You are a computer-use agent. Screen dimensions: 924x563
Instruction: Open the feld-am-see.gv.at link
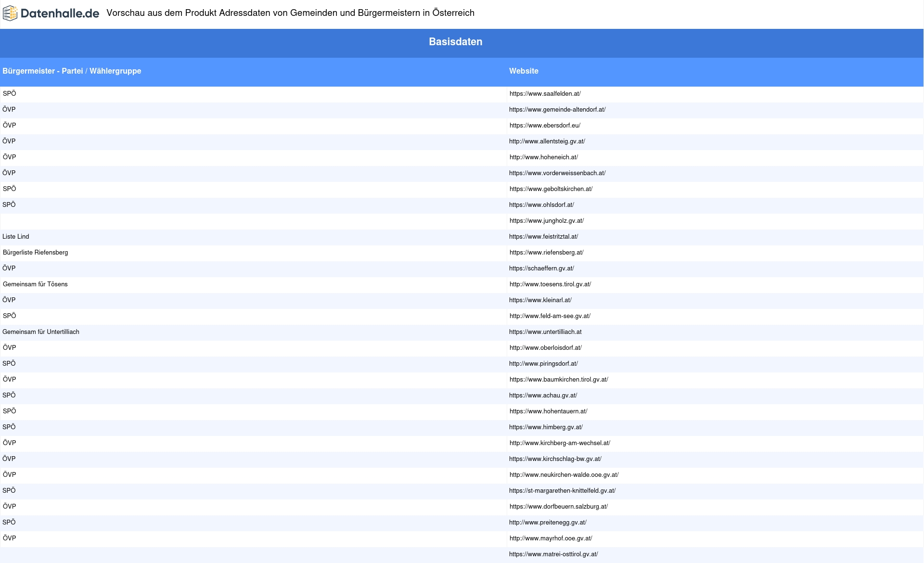pyautogui.click(x=550, y=316)
